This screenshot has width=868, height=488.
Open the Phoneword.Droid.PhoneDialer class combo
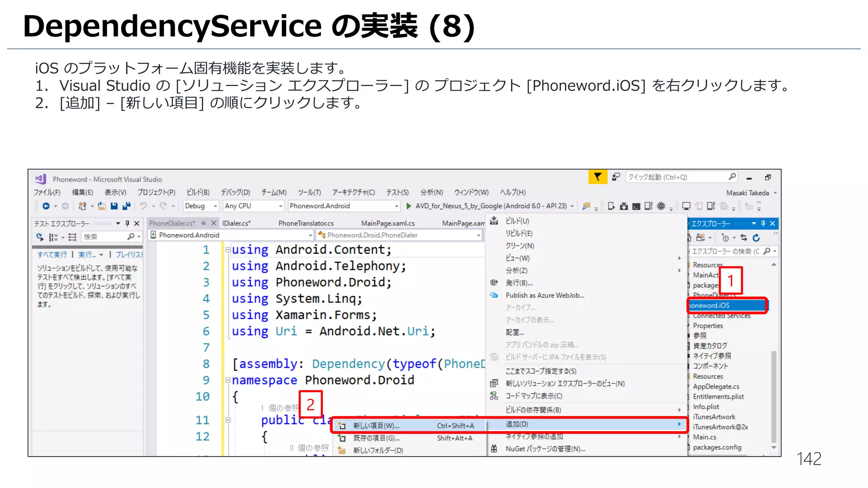tap(400, 235)
